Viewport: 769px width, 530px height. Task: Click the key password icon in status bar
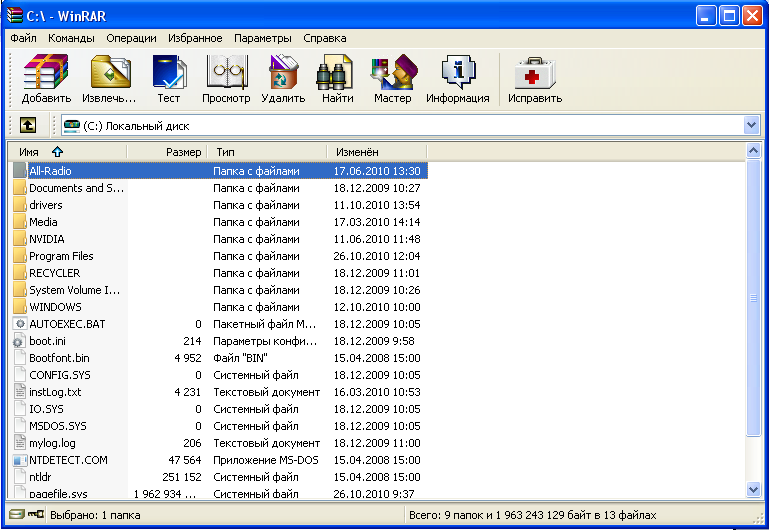pyautogui.click(x=36, y=514)
